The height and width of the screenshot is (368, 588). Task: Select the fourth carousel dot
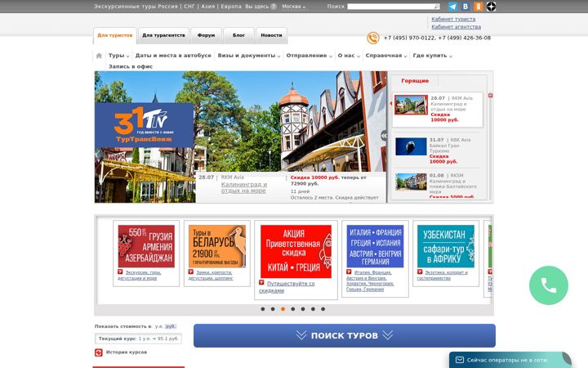click(x=293, y=309)
